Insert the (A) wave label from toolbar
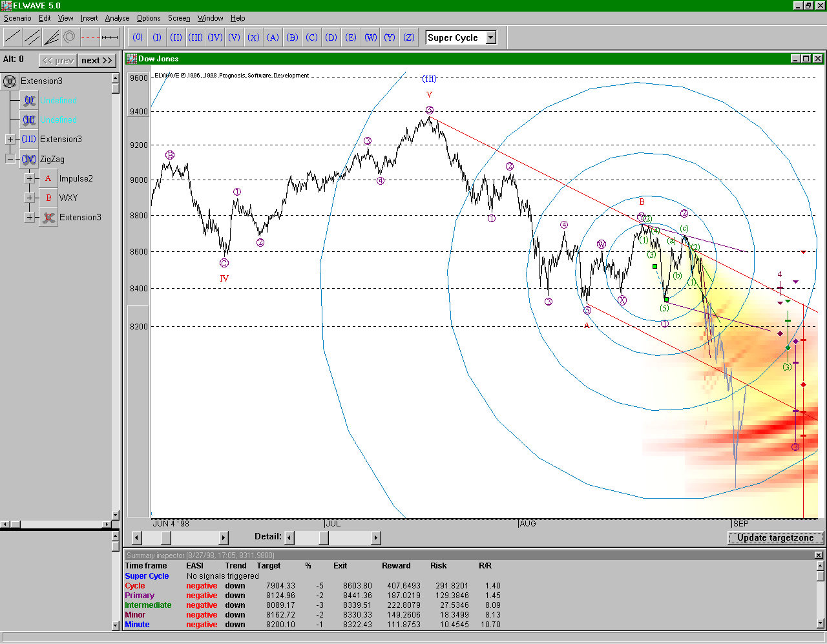 (273, 37)
